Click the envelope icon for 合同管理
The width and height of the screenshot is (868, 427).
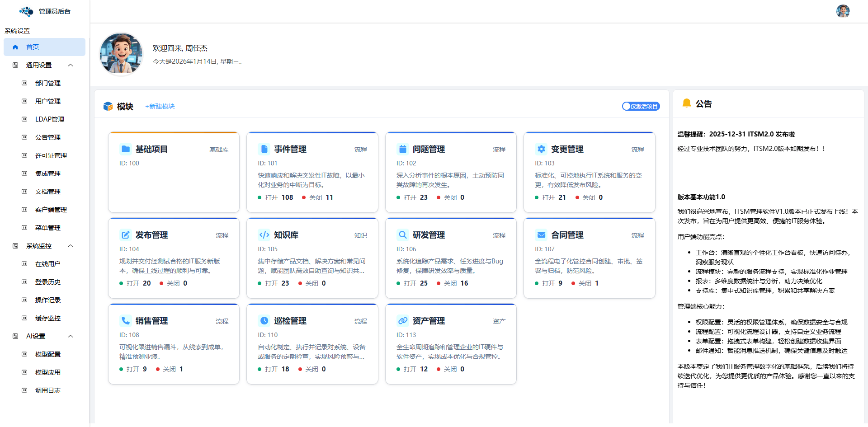coord(541,235)
